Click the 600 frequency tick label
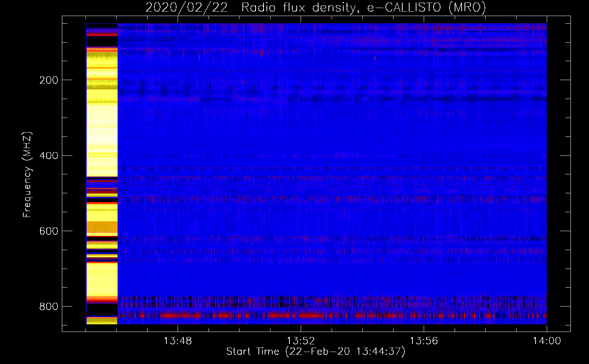Image resolution: width=589 pixels, height=364 pixels. (49, 231)
